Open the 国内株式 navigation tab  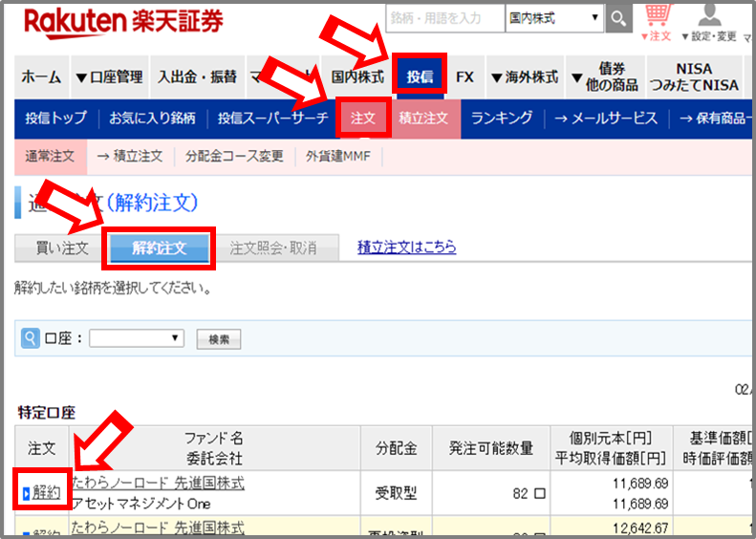click(x=357, y=77)
